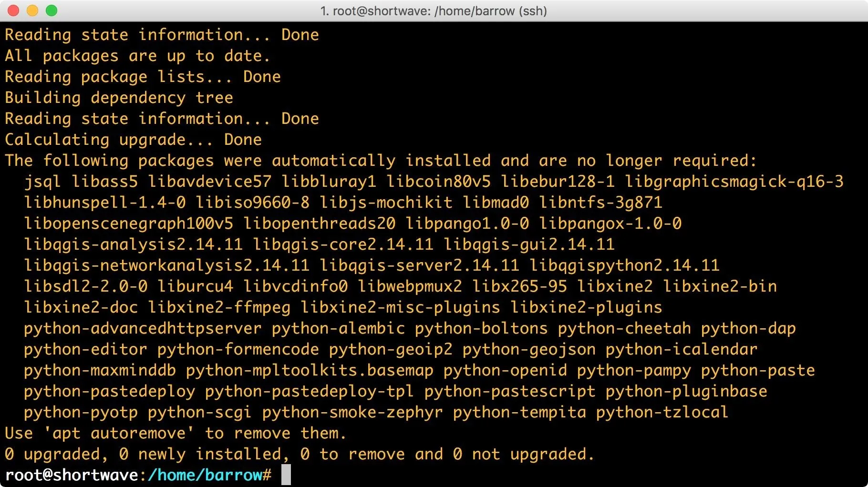
Task: Click the red close window button
Action: coord(13,10)
